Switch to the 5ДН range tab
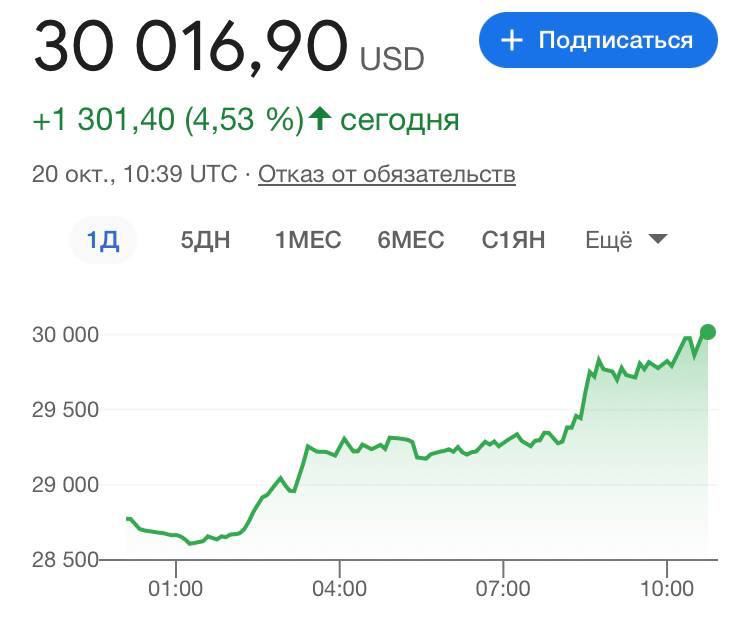Screen dimensions: 750x620 [x=205, y=240]
